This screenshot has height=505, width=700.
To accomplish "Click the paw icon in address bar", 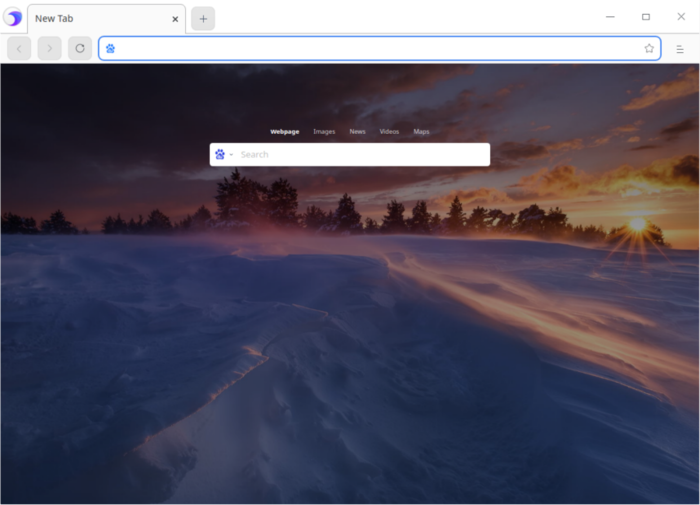I will pyautogui.click(x=110, y=48).
